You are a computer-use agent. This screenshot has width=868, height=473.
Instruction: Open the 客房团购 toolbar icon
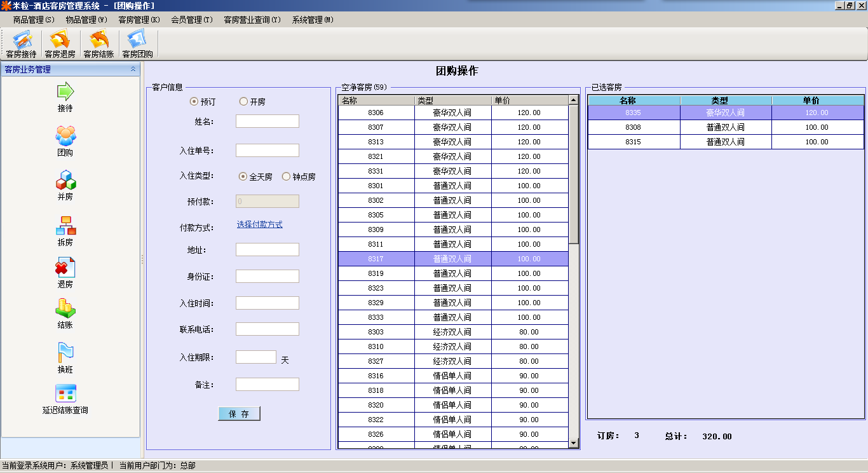click(137, 45)
